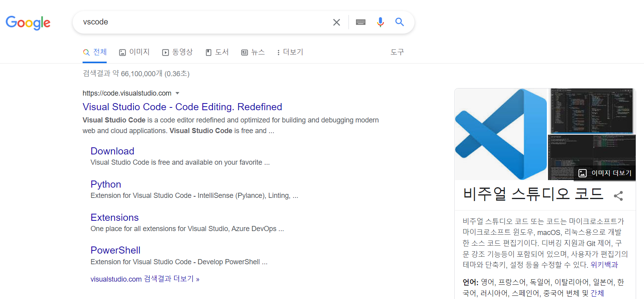The height and width of the screenshot is (299, 644).
Task: Click the 검색결과 약 66,100,000개 text
Action: coord(136,73)
